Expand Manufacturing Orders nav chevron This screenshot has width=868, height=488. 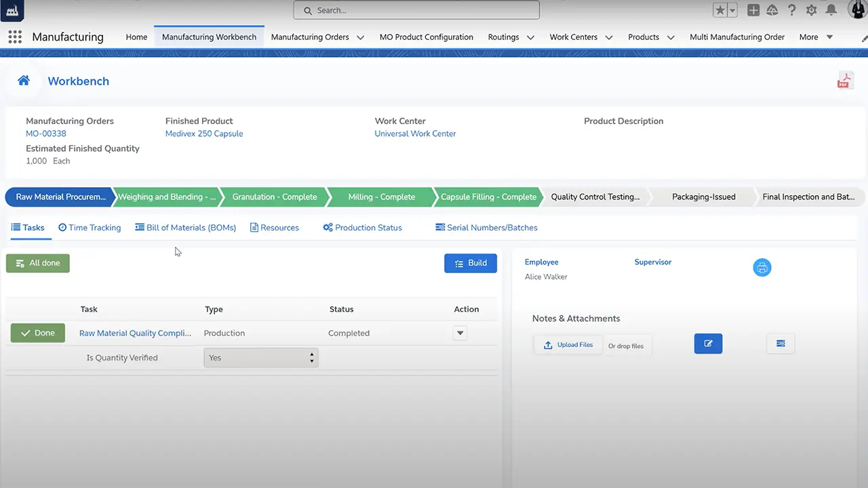pyautogui.click(x=360, y=37)
